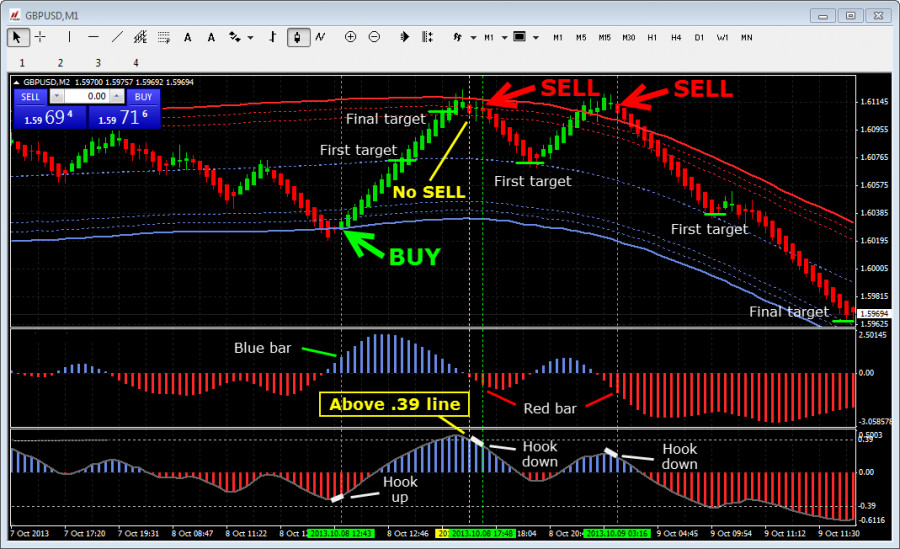Click the 7 Oct 17:20 time axis label
Image resolution: width=900 pixels, height=549 pixels.
point(84,533)
